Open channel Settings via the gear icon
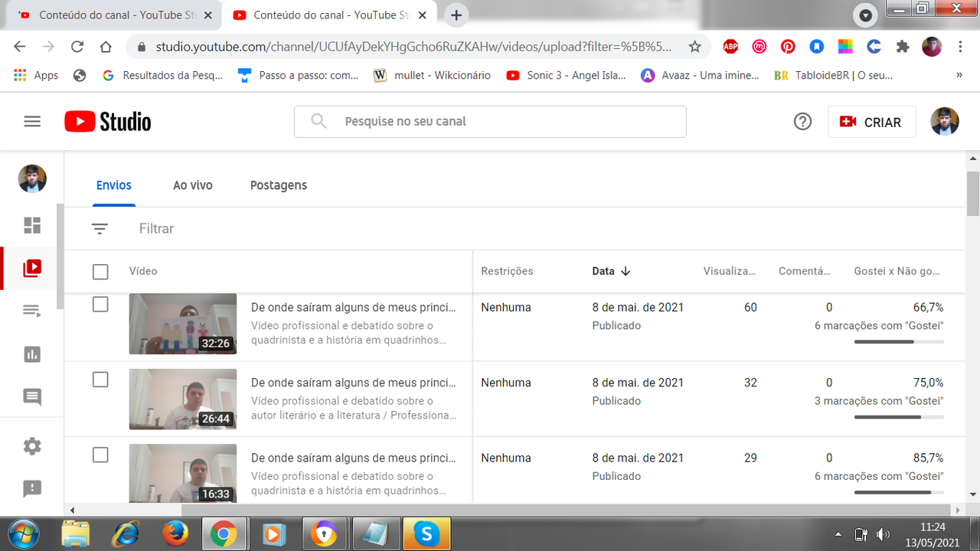 click(31, 446)
